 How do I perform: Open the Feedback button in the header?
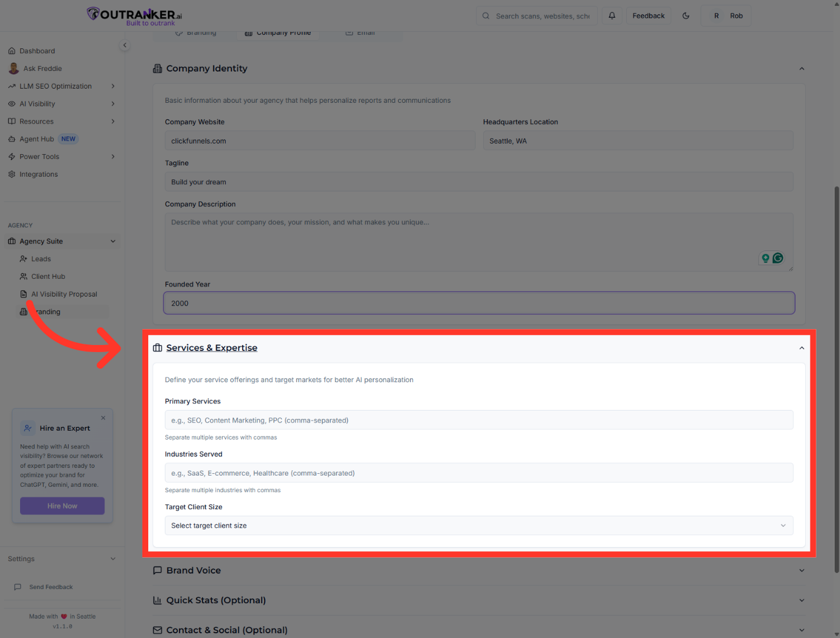click(x=649, y=16)
